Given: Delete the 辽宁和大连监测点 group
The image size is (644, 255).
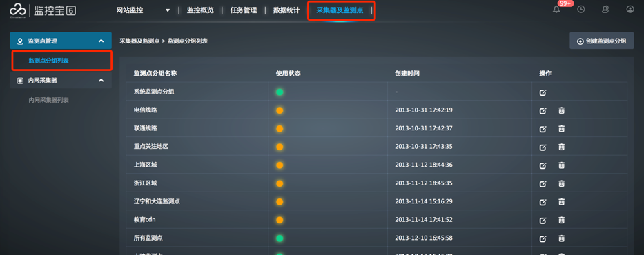Looking at the screenshot, I should 561,202.
